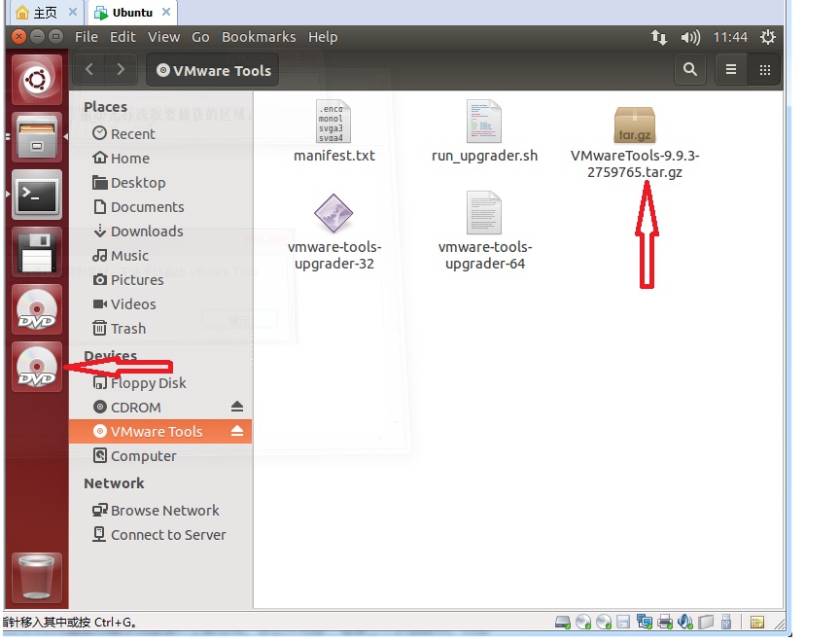Go to Recent in Places
The image size is (840, 643).
(160, 133)
